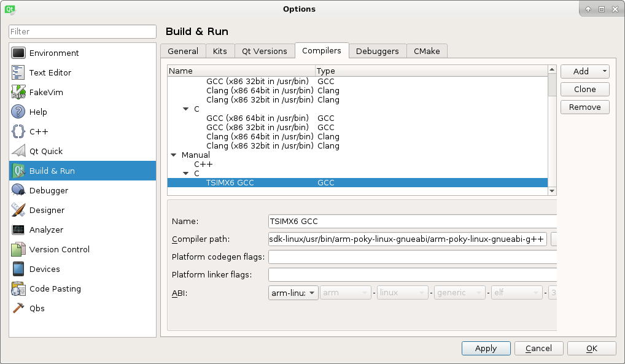Image resolution: width=625 pixels, height=364 pixels.
Task: Clone the selected compiler
Action: point(584,89)
